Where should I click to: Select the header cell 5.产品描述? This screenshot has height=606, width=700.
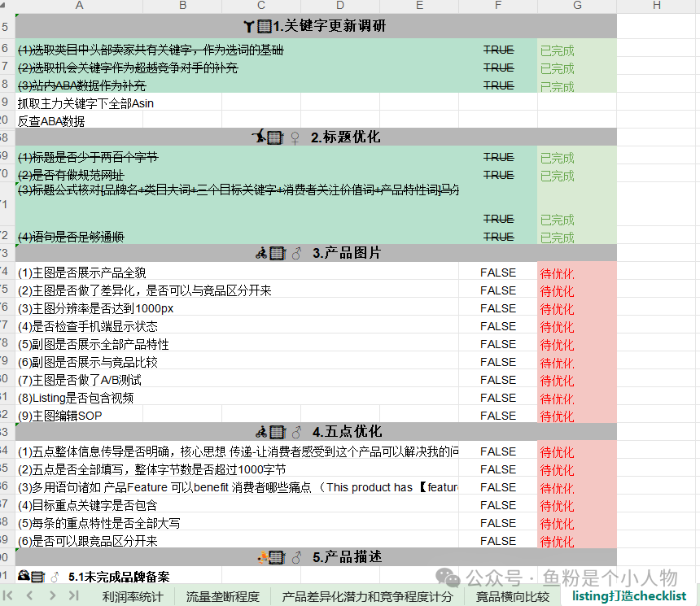click(316, 557)
